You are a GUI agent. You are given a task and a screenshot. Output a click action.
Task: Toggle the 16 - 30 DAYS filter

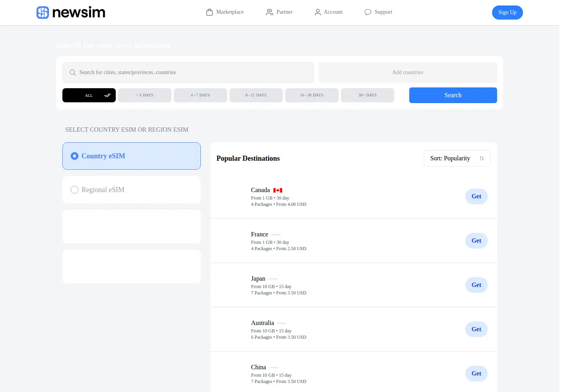(312, 95)
